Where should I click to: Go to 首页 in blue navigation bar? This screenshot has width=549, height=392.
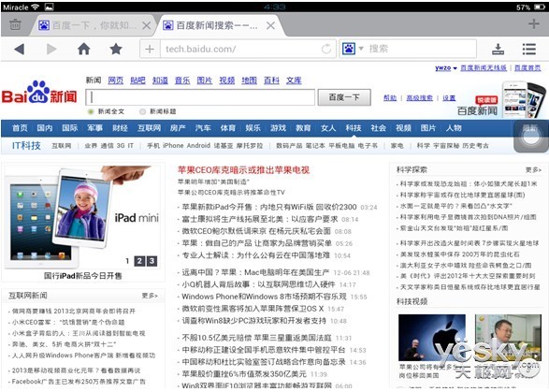coord(20,128)
